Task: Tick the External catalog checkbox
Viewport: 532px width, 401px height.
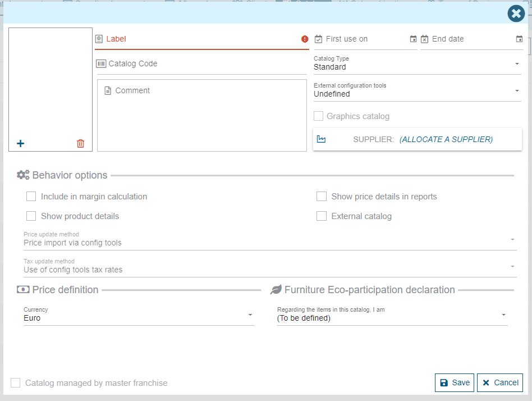Action: point(322,216)
